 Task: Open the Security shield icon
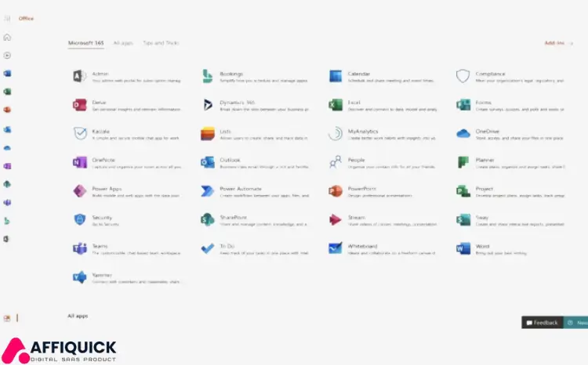point(79,219)
